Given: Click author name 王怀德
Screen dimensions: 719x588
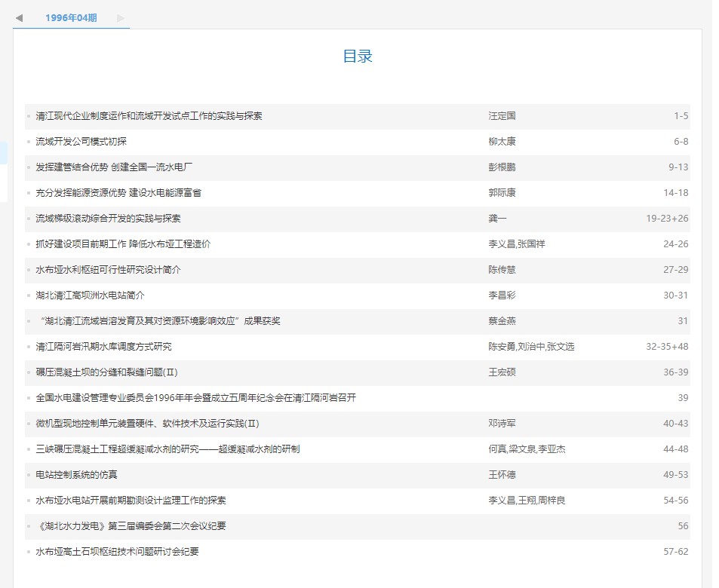Looking at the screenshot, I should point(502,475).
